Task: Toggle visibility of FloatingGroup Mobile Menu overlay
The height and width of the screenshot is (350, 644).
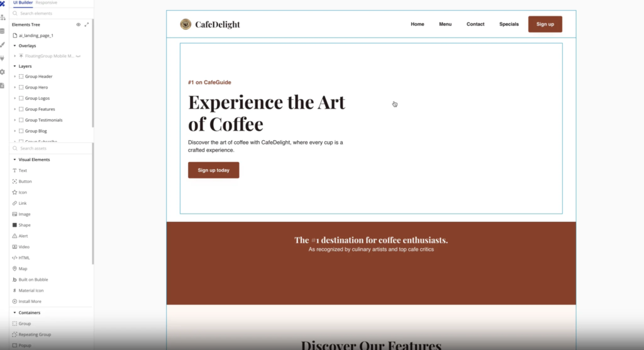Action: pos(79,56)
